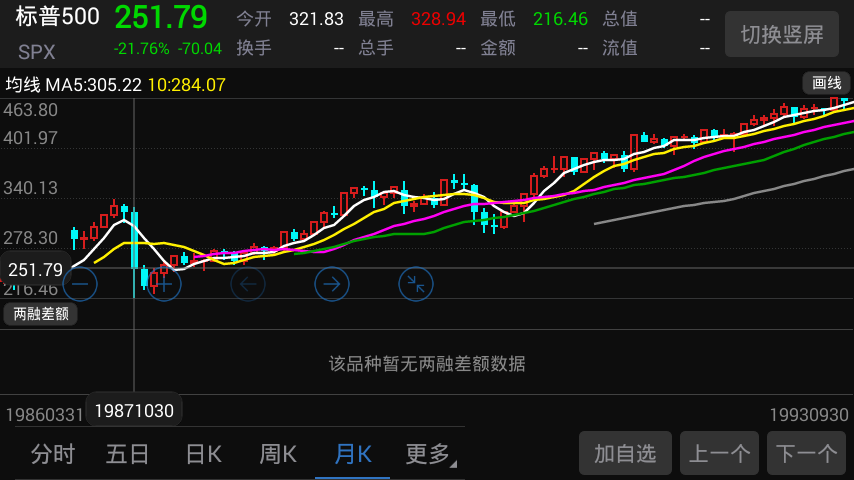Screen dimensions: 854x480
Task: Tap the collapse arrows circle icon
Action: coord(416,284)
